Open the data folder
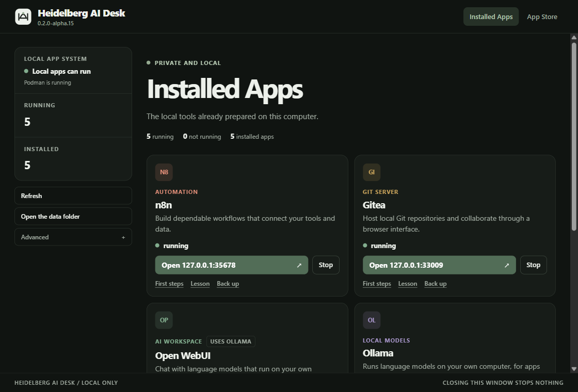The height and width of the screenshot is (392, 578). pyautogui.click(x=73, y=216)
